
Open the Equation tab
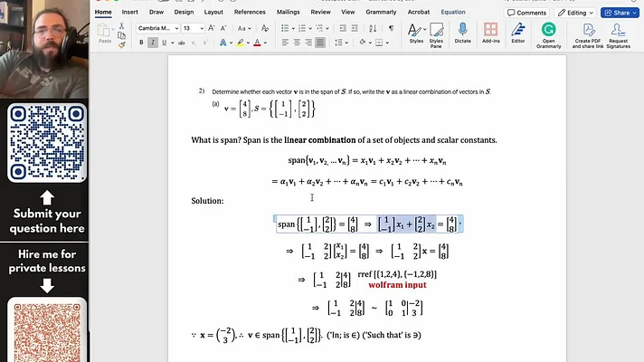453,13
